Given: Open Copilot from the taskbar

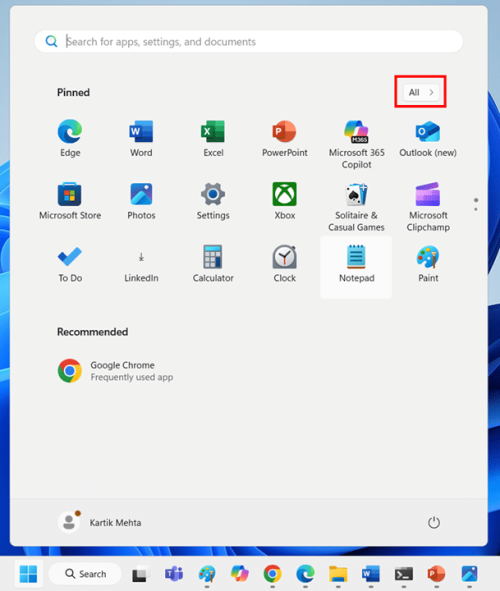Looking at the screenshot, I should (x=240, y=574).
